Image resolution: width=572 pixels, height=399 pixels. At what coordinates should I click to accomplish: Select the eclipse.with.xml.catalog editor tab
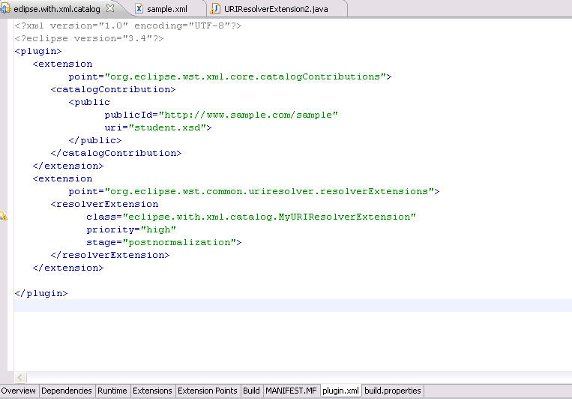[57, 9]
